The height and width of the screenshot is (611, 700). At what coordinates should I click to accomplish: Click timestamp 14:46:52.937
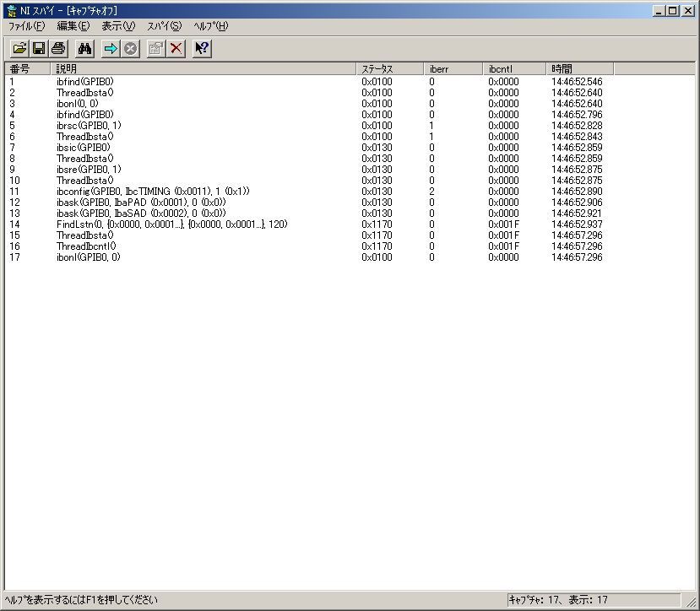point(577,224)
